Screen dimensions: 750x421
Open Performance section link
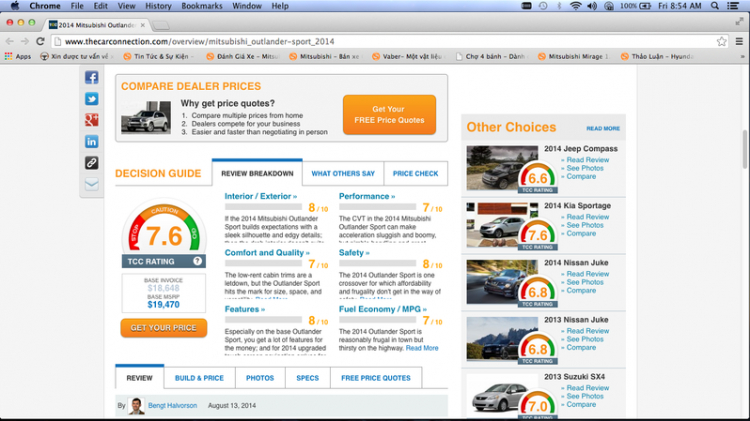[x=367, y=196]
